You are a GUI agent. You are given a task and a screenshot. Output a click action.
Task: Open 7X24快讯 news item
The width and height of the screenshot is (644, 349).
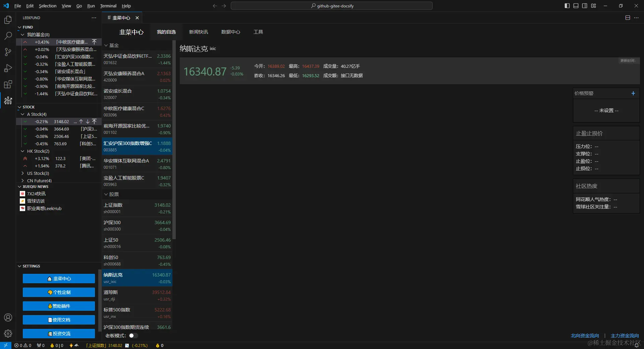pyautogui.click(x=36, y=194)
